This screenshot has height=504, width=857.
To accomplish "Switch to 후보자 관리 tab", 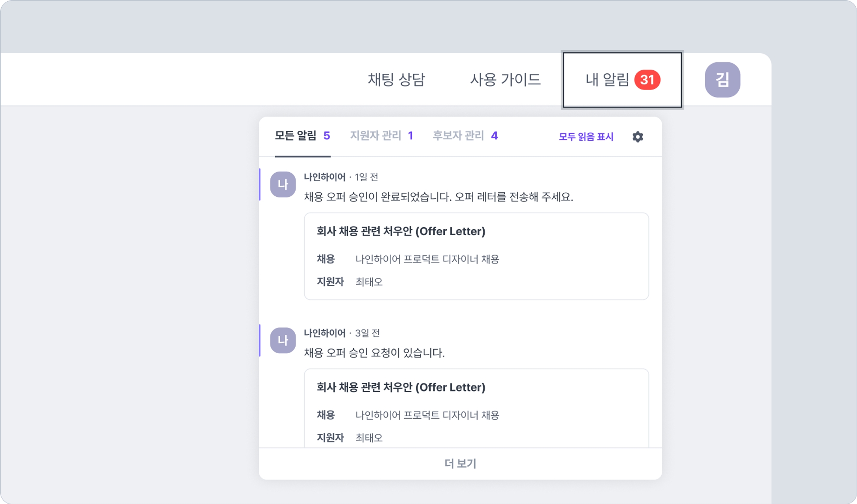I will [465, 136].
